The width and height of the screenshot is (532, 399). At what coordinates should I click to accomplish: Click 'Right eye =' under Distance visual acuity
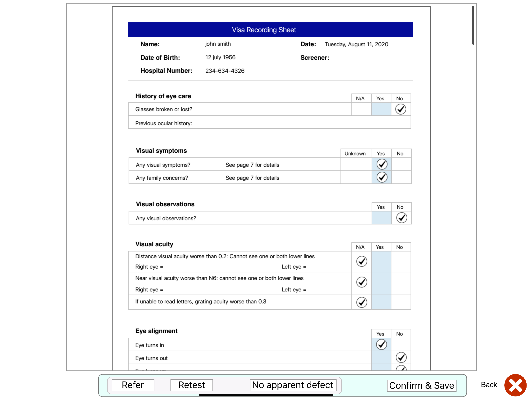(x=149, y=267)
